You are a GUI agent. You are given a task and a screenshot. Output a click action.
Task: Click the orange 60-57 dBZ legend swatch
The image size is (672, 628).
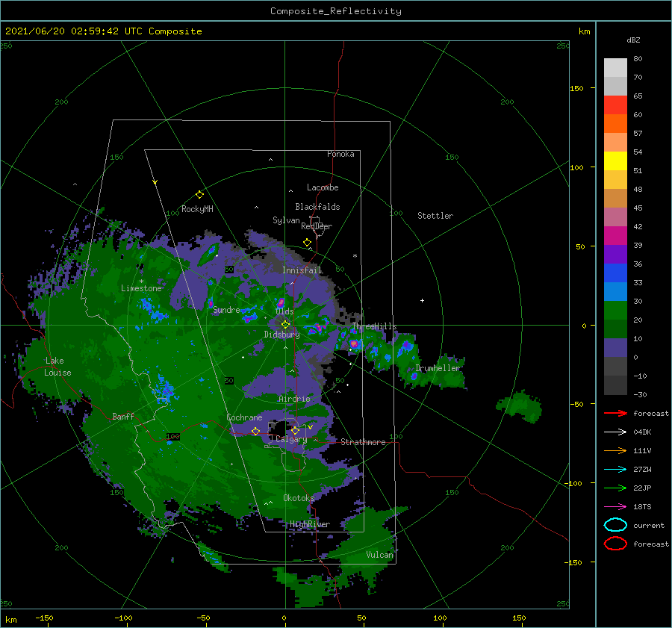click(615, 123)
